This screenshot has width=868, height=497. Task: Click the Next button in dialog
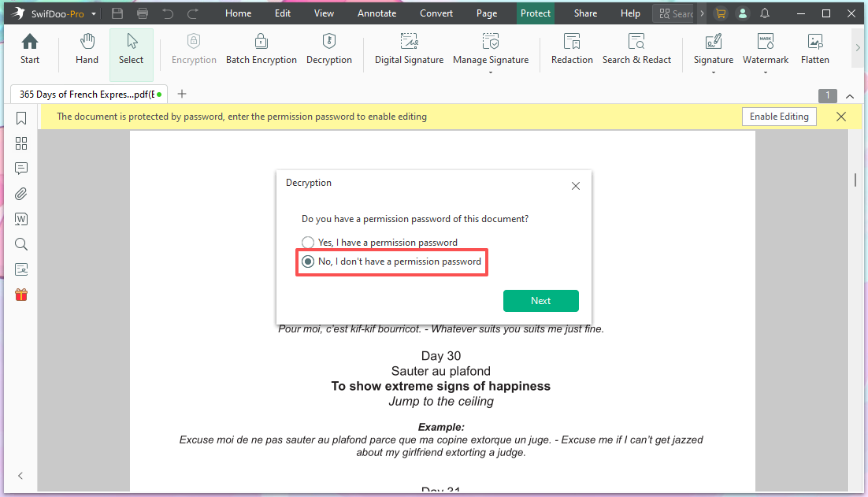coord(540,301)
